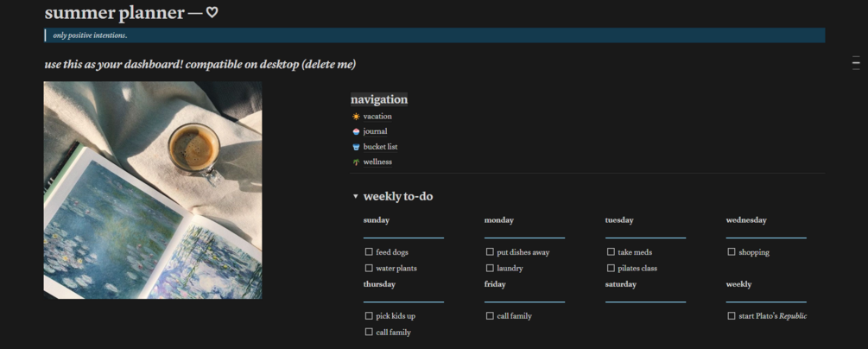868x349 pixels.
Task: Click the use this as your dashboard heading
Action: [200, 64]
